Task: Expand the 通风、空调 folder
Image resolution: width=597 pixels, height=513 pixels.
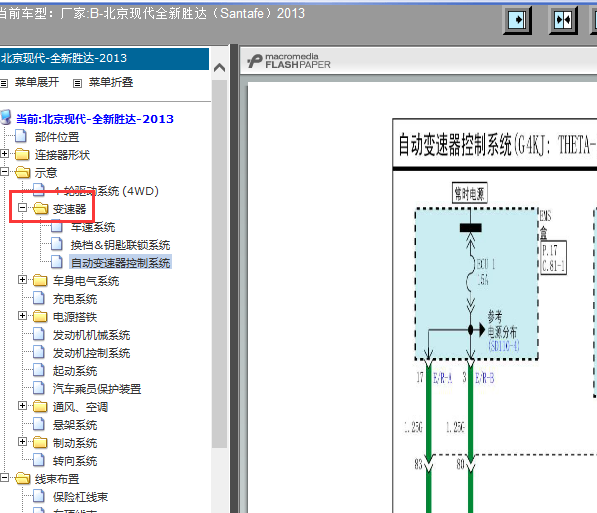Action: click(22, 406)
